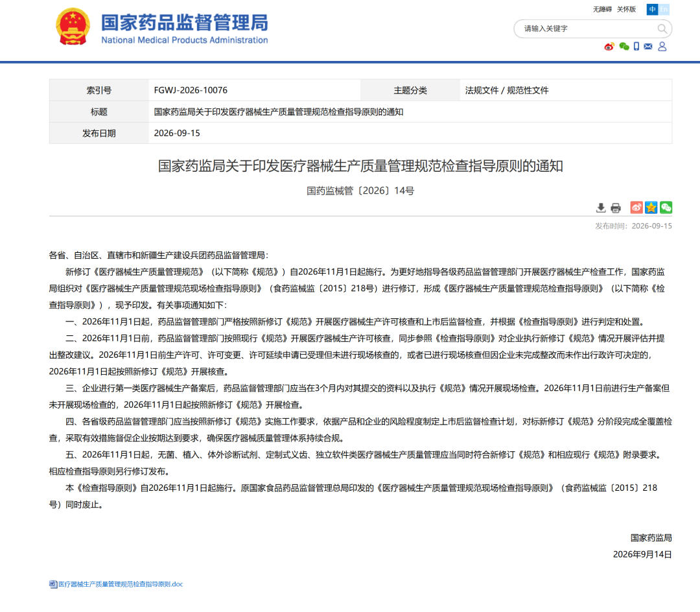Select table date value 2026-09-15

177,134
